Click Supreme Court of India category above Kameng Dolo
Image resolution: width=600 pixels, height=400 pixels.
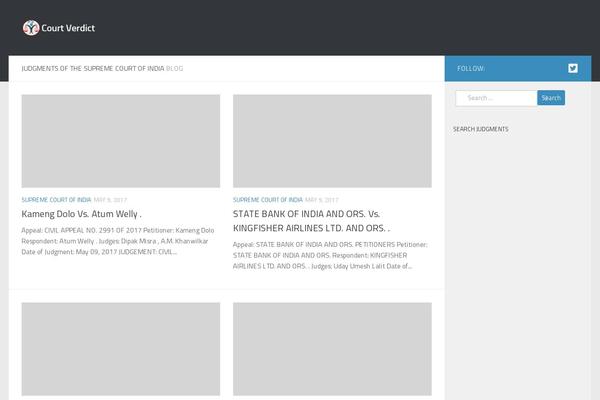pyautogui.click(x=56, y=200)
